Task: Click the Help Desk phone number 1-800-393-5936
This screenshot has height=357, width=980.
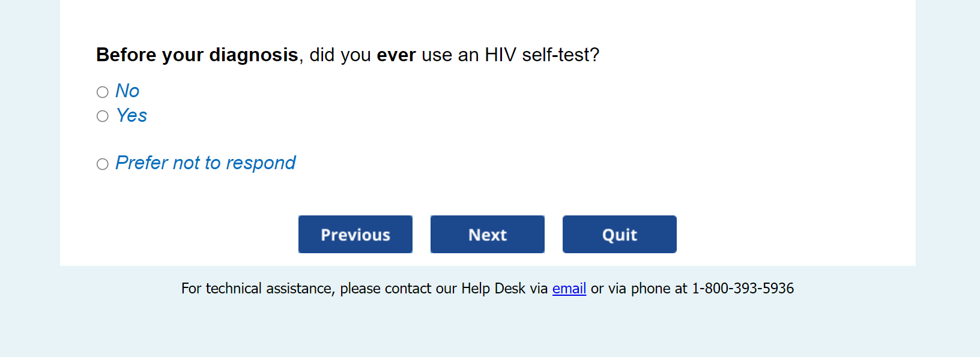Action: coord(743,289)
